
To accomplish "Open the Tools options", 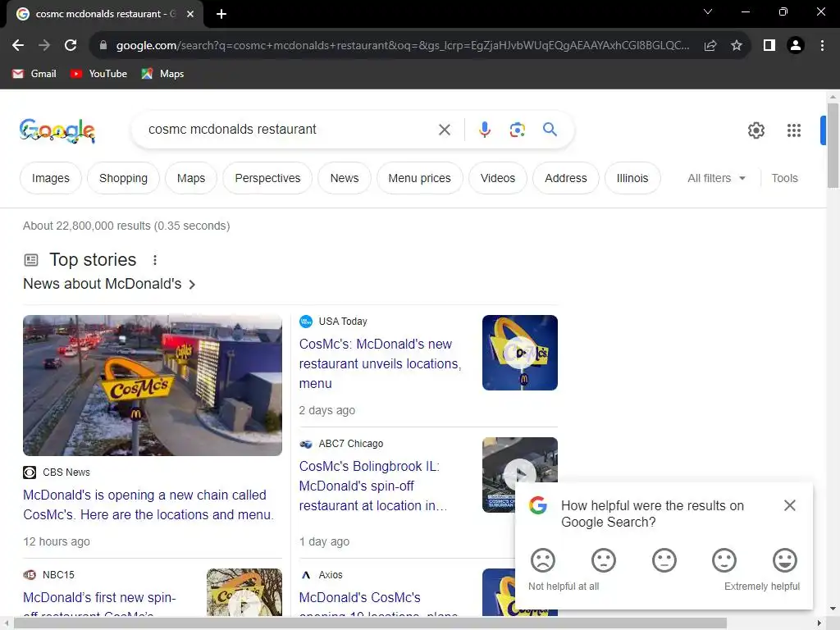I will click(784, 178).
